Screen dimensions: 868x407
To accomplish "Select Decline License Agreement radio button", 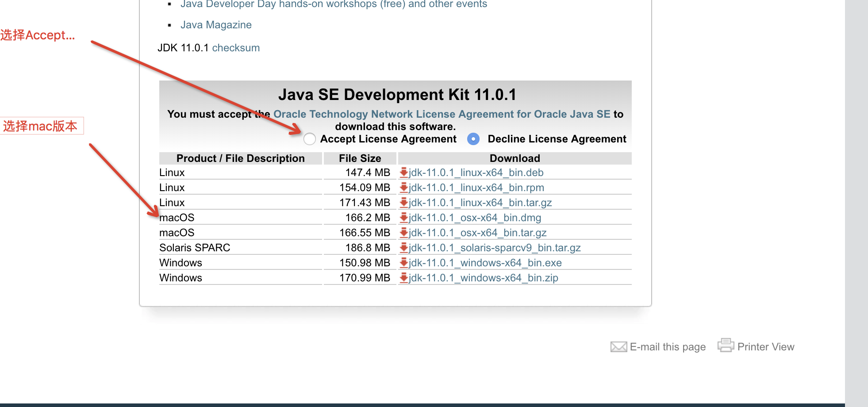I will click(473, 139).
